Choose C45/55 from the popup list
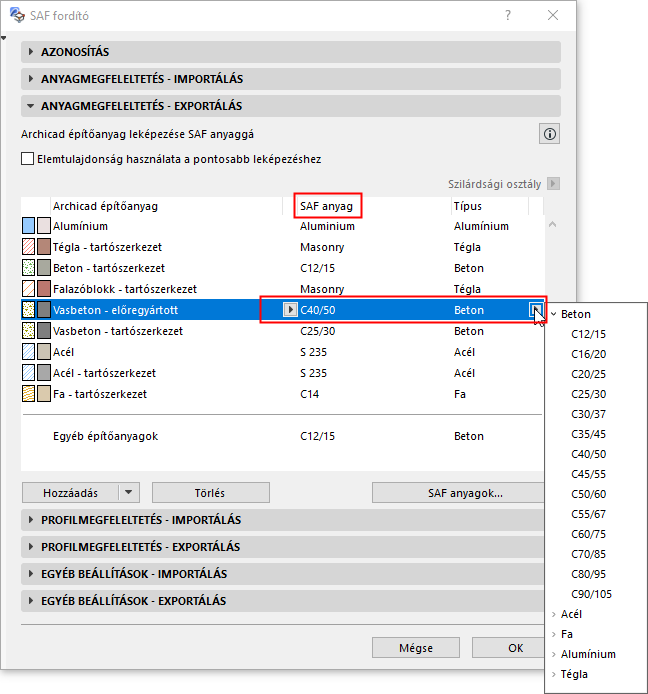648x694 pixels. pos(588,474)
